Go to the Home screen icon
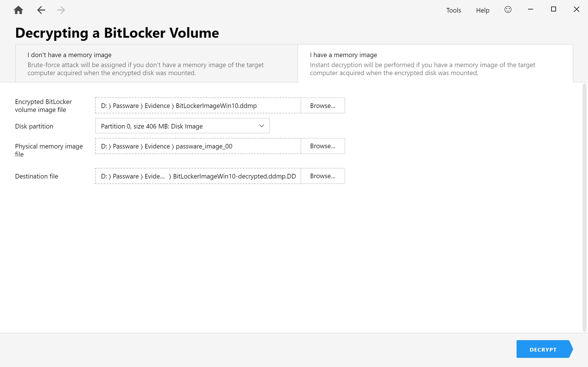The width and height of the screenshot is (588, 367). pyautogui.click(x=19, y=10)
